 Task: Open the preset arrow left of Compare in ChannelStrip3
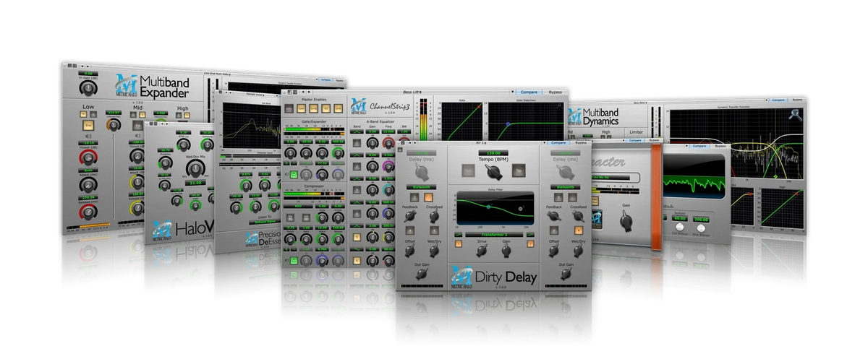click(x=513, y=92)
